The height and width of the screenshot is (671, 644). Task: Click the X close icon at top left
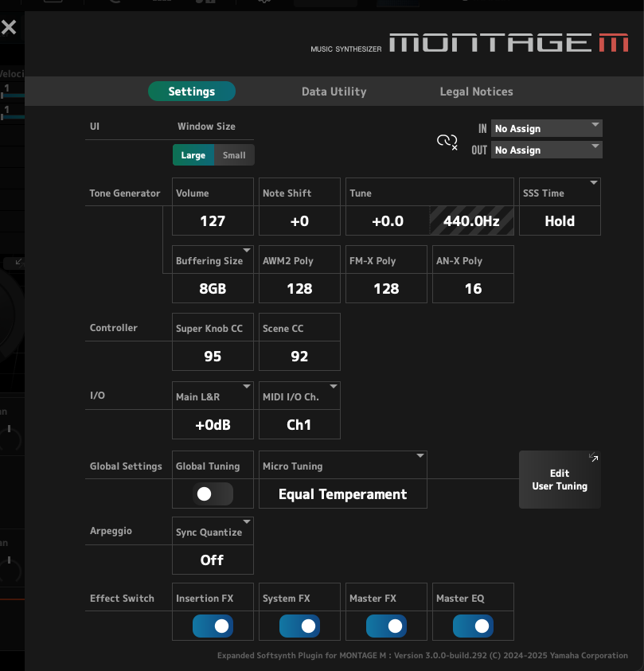click(9, 28)
